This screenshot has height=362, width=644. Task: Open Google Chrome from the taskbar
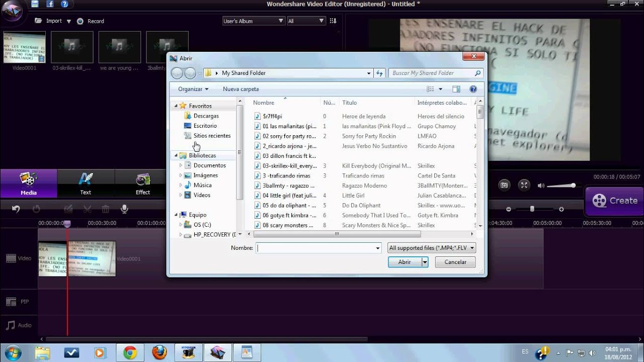130,352
